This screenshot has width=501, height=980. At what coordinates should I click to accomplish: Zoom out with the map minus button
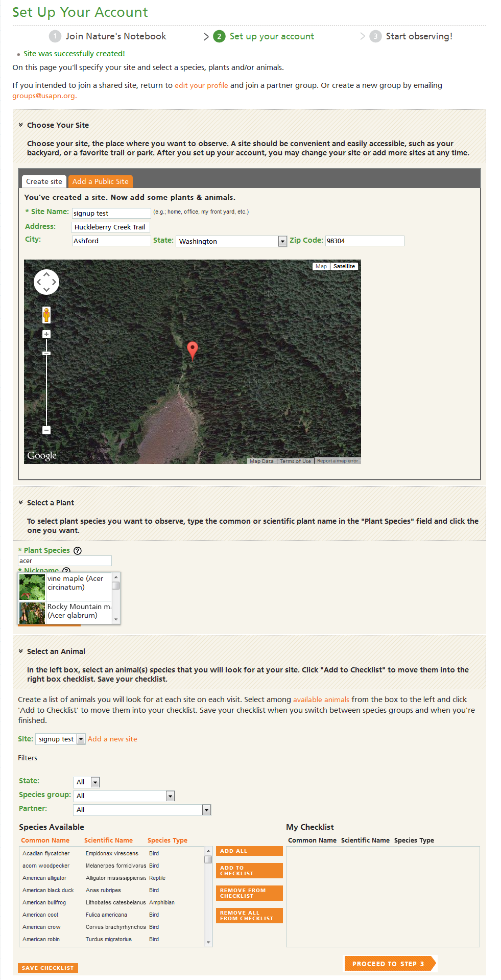(x=46, y=430)
